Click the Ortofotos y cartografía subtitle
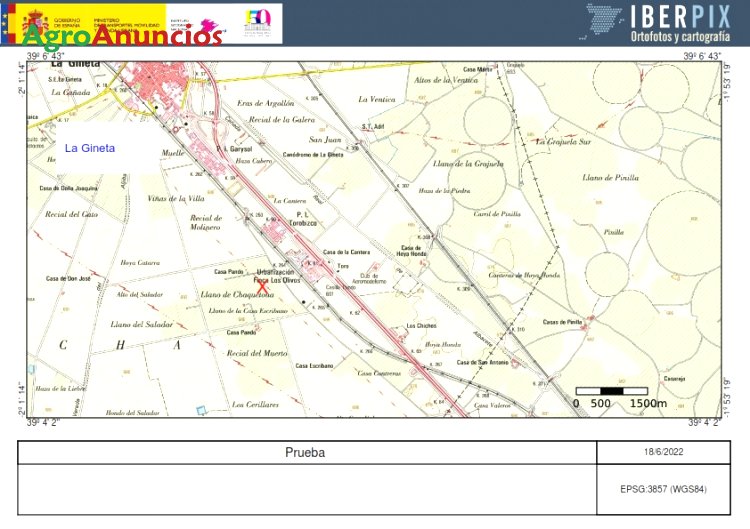Screen dimensions: 750x529 pyautogui.click(x=681, y=36)
